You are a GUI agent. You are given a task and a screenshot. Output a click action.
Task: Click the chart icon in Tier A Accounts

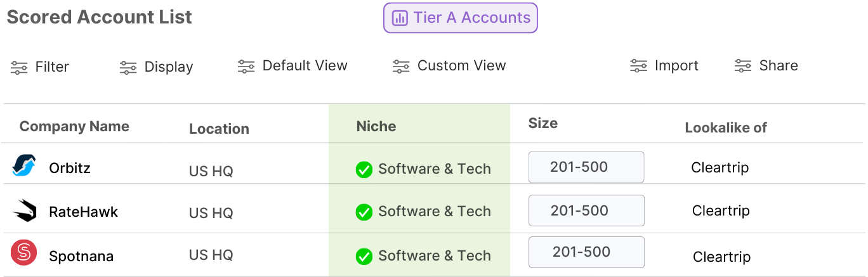click(400, 18)
